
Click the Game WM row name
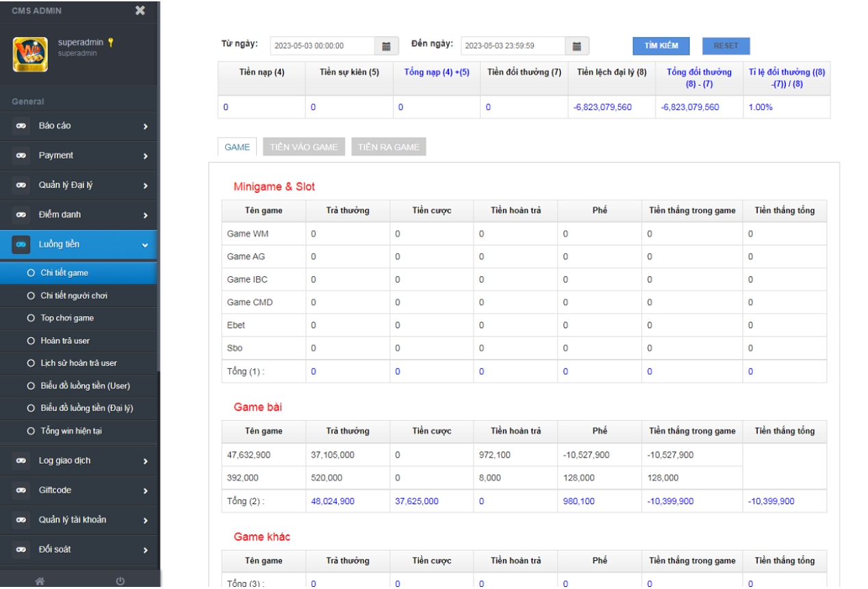[248, 234]
